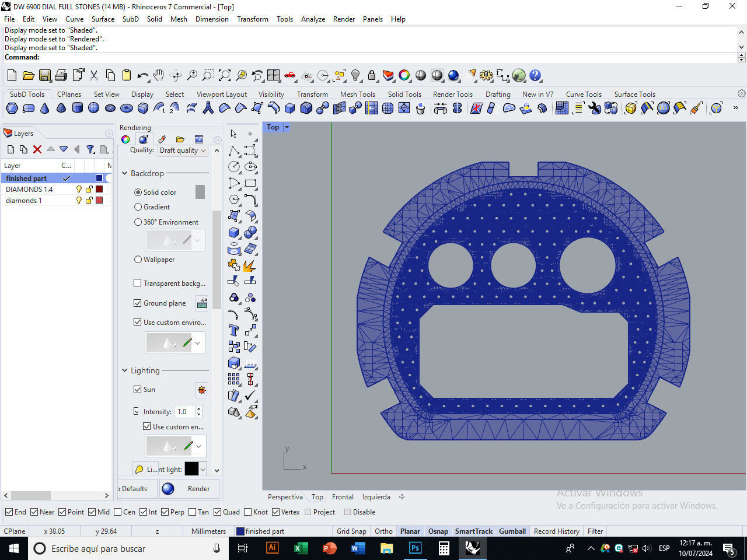Collapse the Backdrop section
Viewport: 747px width, 560px height.
(124, 173)
